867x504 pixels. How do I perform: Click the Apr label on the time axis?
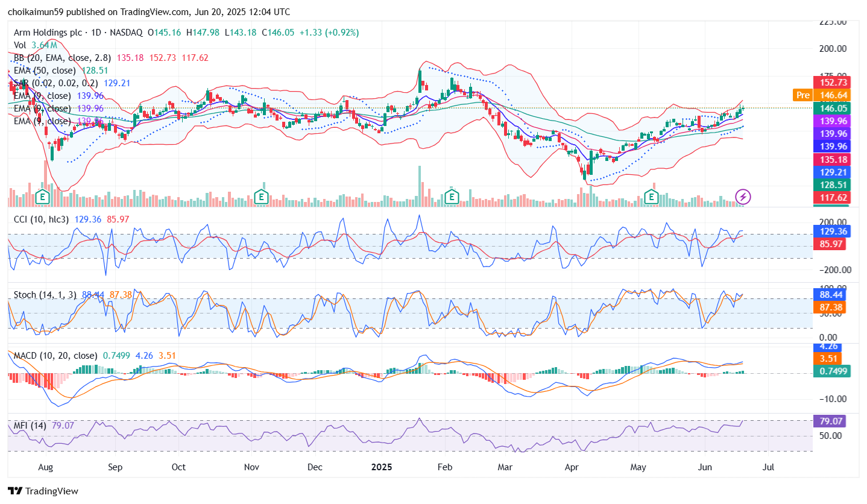click(570, 467)
